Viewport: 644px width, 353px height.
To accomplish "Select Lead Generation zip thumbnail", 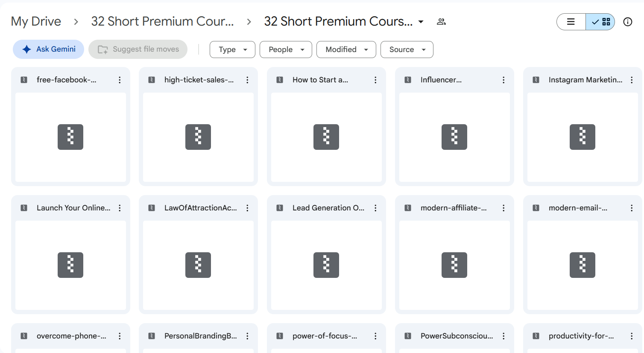I will pos(326,265).
